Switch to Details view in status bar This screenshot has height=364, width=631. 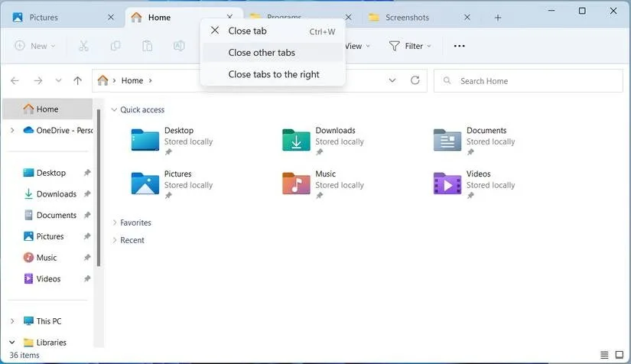(604, 355)
